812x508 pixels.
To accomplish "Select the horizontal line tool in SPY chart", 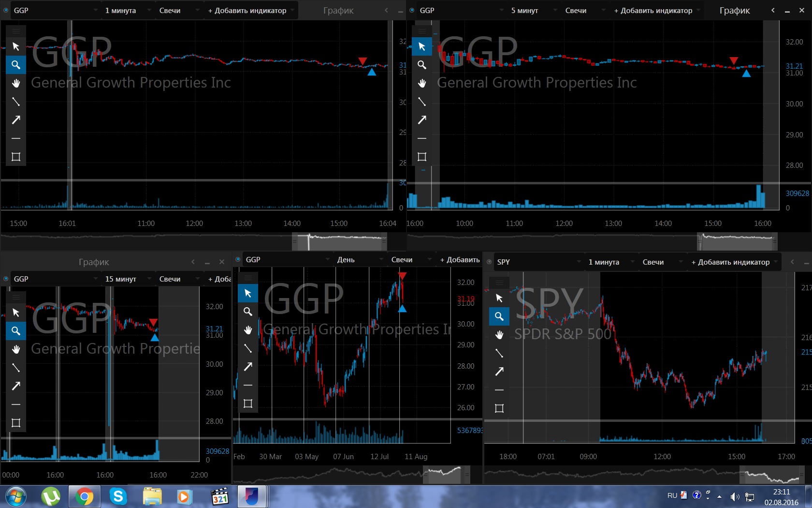I will click(x=499, y=390).
